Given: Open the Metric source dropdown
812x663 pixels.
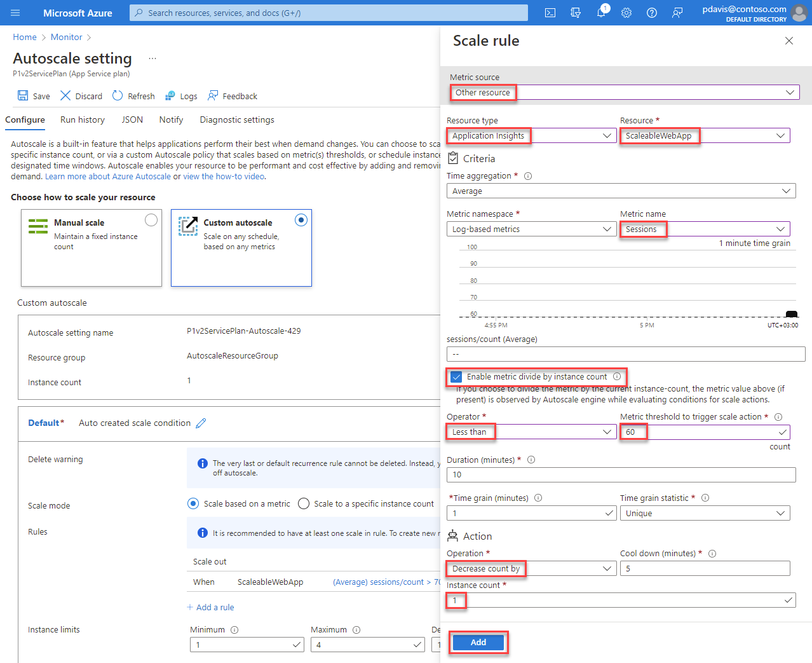Looking at the screenshot, I should pyautogui.click(x=625, y=92).
